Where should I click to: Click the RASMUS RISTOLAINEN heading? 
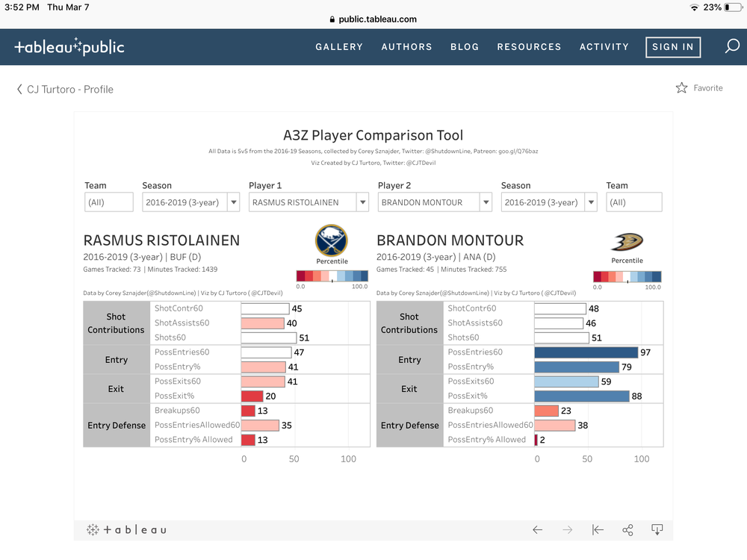[x=161, y=240]
